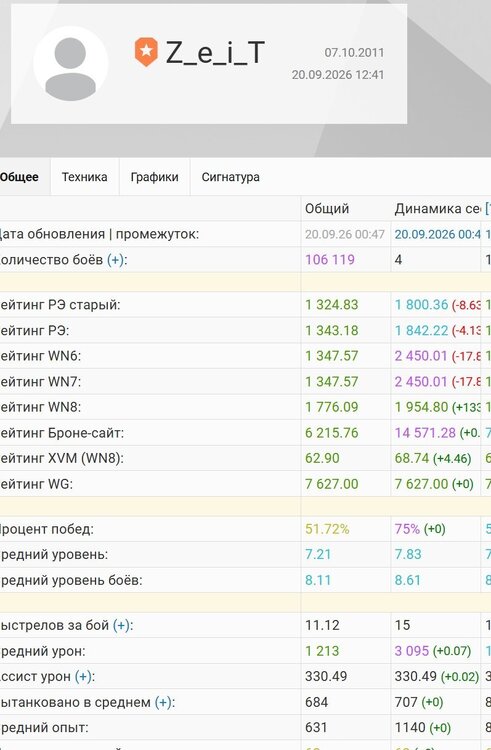The image size is (491, 750).
Task: Click the overall WN8 value 1 776.09
Action: click(332, 407)
